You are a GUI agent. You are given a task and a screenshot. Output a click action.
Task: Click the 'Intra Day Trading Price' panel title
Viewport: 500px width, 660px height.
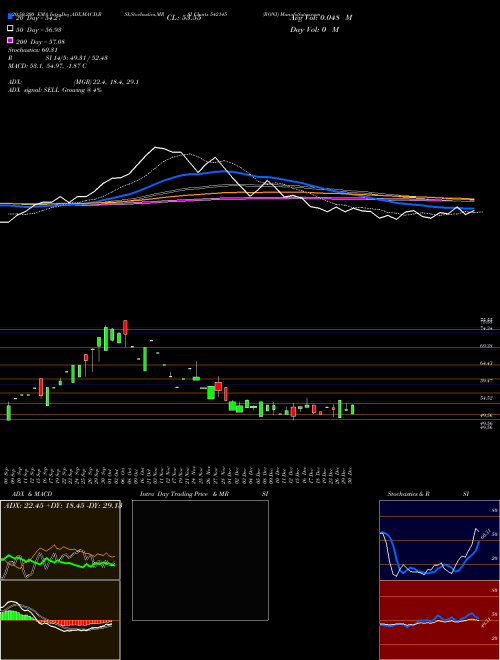tap(174, 494)
